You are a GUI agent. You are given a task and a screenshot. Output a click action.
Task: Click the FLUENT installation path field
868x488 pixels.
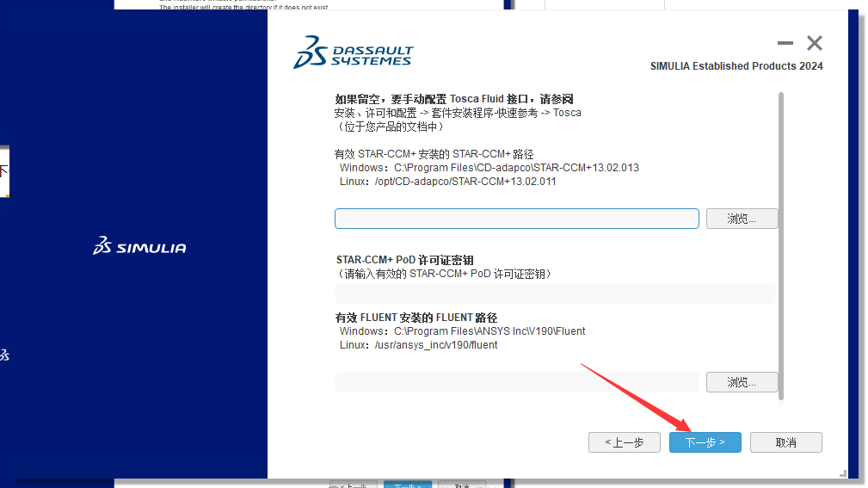516,382
